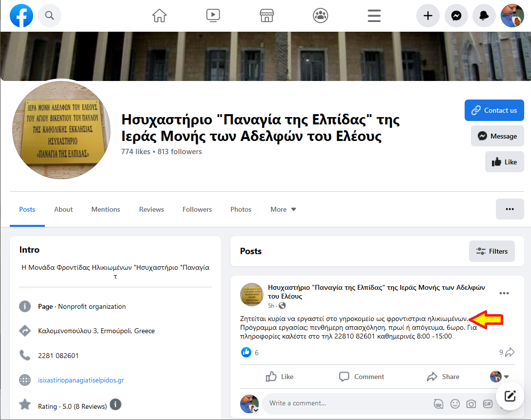Viewport: 531px width, 420px height.
Task: Expand the More tab dropdown
Action: click(x=283, y=209)
